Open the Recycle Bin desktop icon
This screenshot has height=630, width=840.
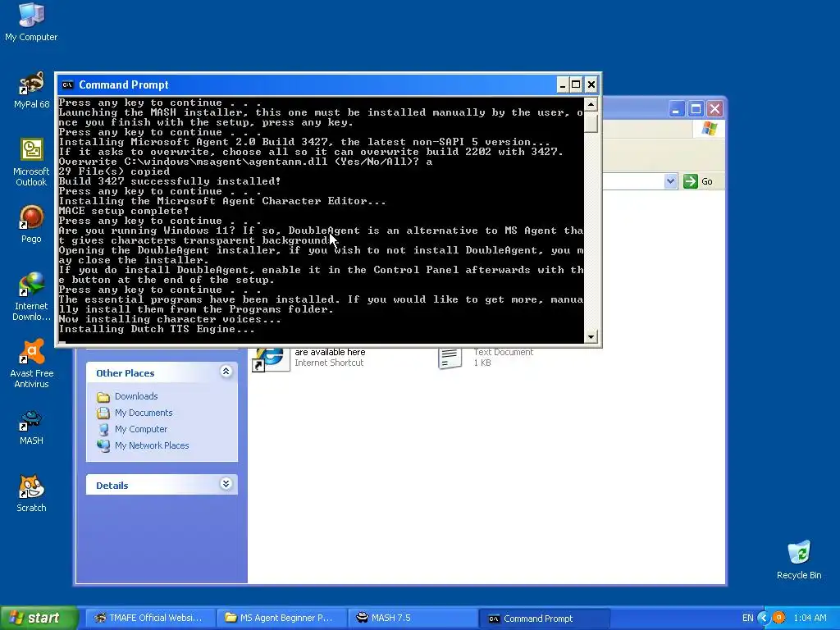point(799,559)
